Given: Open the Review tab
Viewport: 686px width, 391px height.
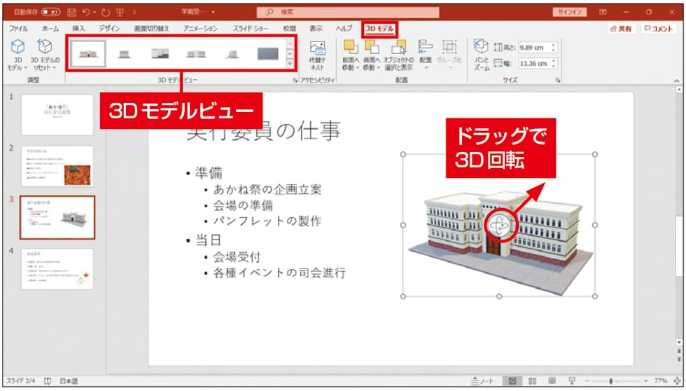Looking at the screenshot, I should coord(289,28).
